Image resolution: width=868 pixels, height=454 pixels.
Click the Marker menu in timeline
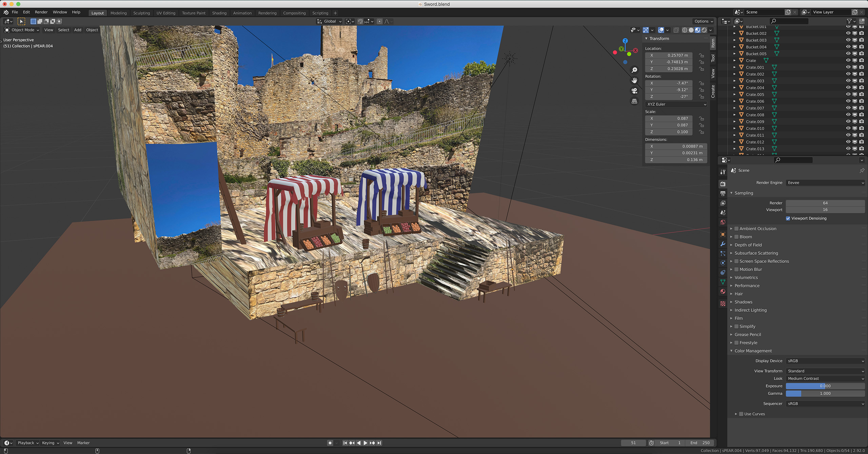[83, 443]
